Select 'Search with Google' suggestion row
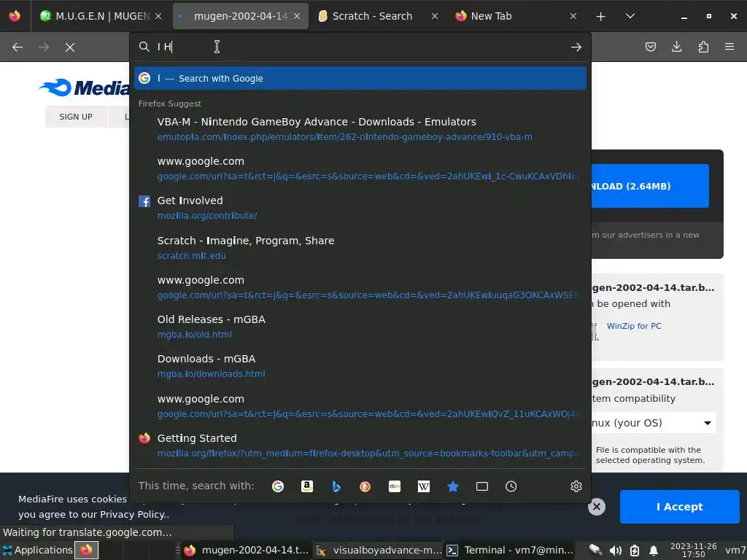 tap(360, 78)
